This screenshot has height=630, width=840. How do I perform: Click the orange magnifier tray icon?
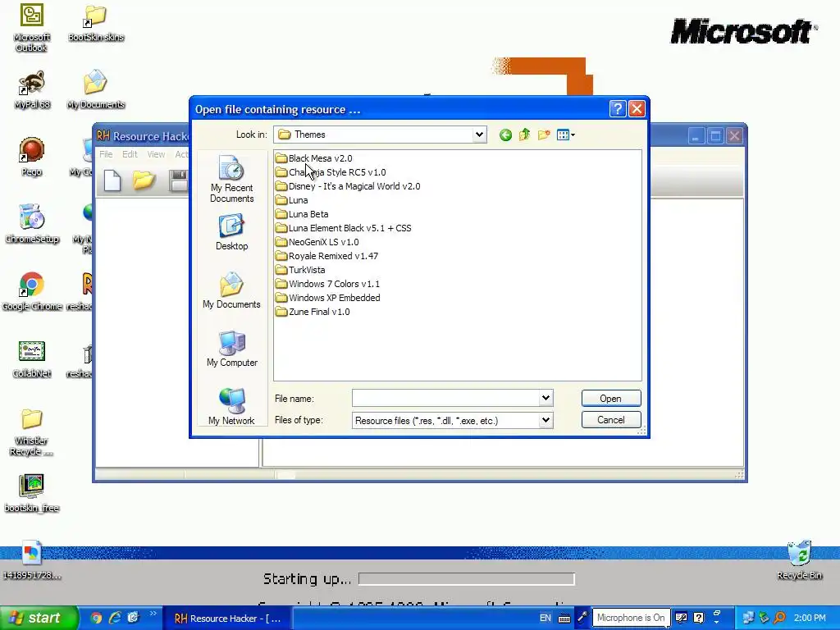tap(780, 618)
